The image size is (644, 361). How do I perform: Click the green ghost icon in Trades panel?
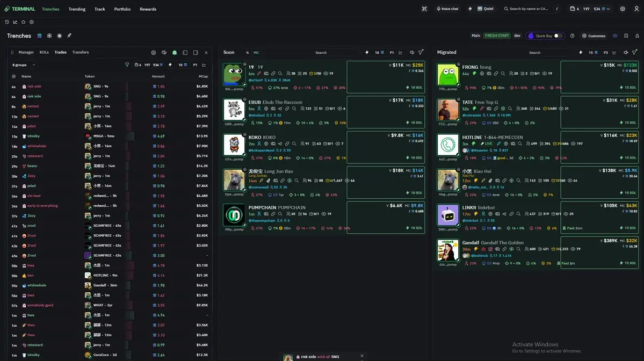point(175,53)
